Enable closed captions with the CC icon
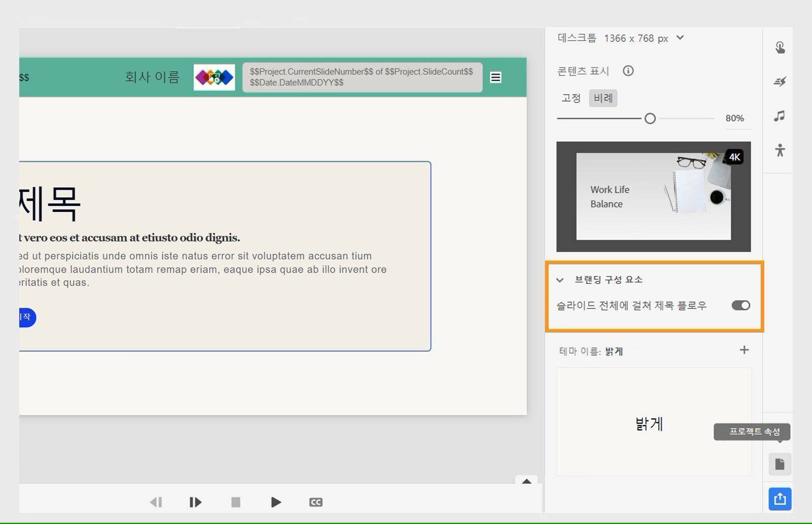This screenshot has height=524, width=812. (x=316, y=502)
